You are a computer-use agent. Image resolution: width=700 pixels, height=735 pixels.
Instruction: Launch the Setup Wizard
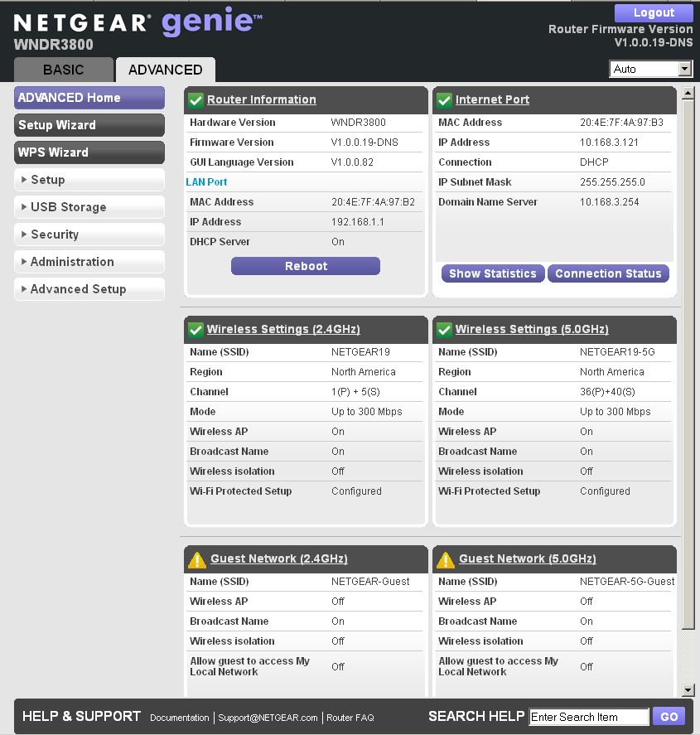pos(89,125)
